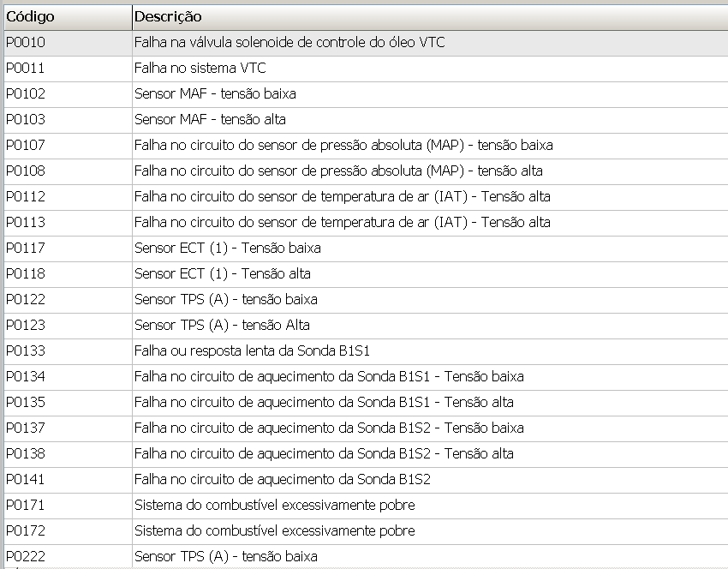The image size is (728, 569).
Task: Click the P0122 code cell
Action: click(x=26, y=299)
